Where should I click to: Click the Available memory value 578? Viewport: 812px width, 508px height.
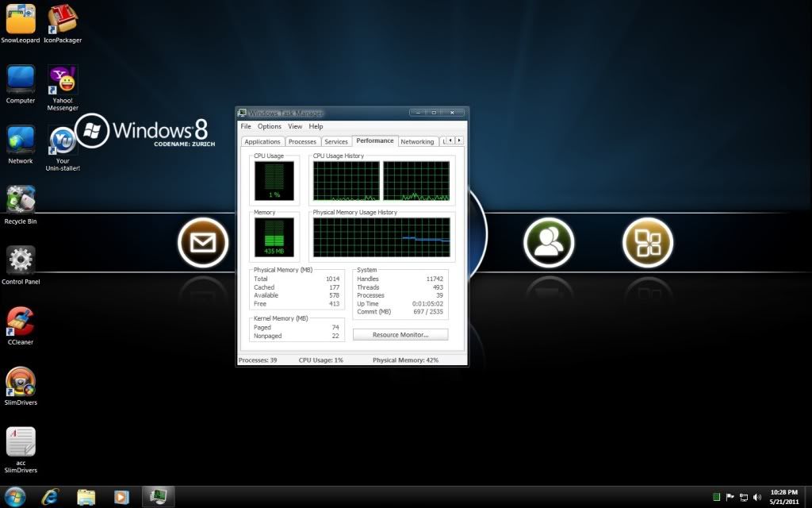pyautogui.click(x=335, y=295)
